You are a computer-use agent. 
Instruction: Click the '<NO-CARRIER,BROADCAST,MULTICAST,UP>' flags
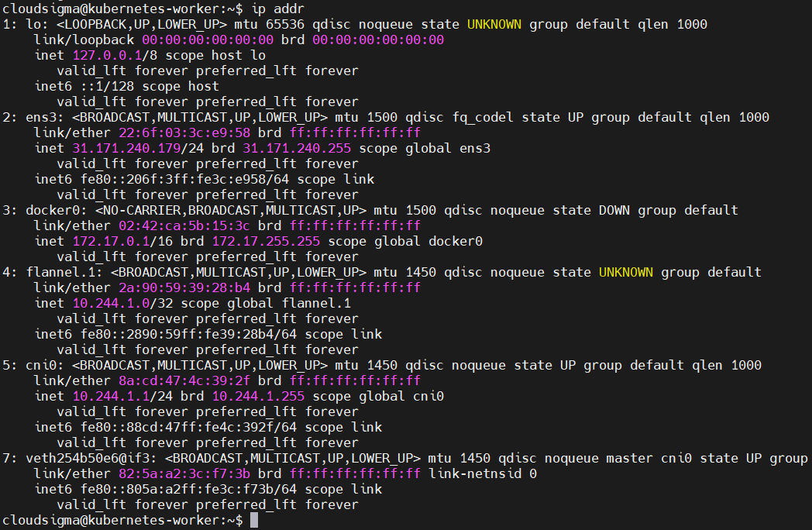231,210
